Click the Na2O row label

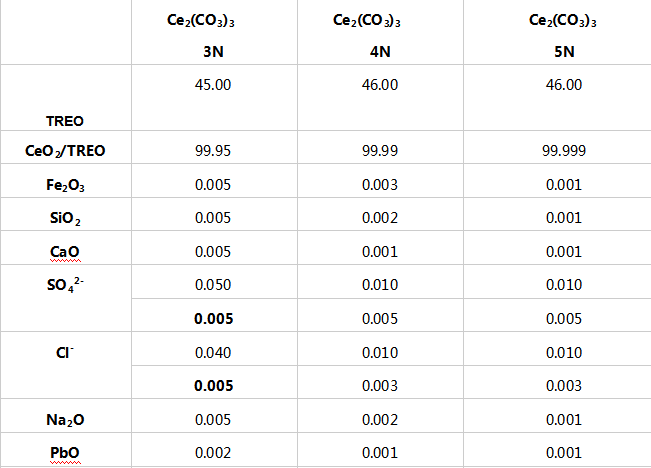(x=65, y=418)
